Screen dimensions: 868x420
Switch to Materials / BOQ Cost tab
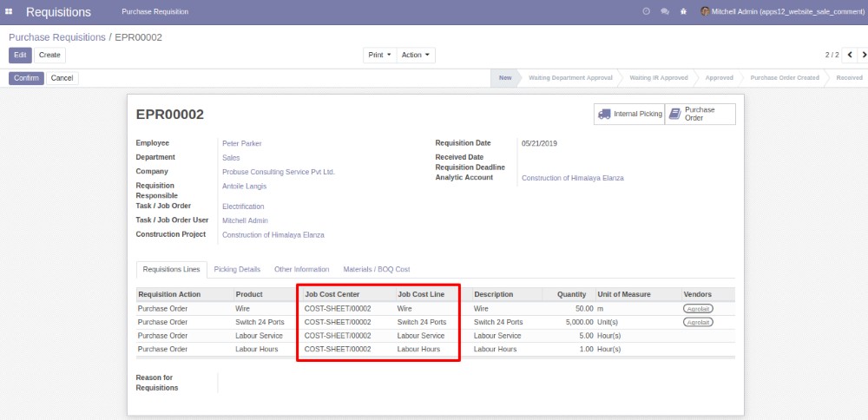click(376, 270)
